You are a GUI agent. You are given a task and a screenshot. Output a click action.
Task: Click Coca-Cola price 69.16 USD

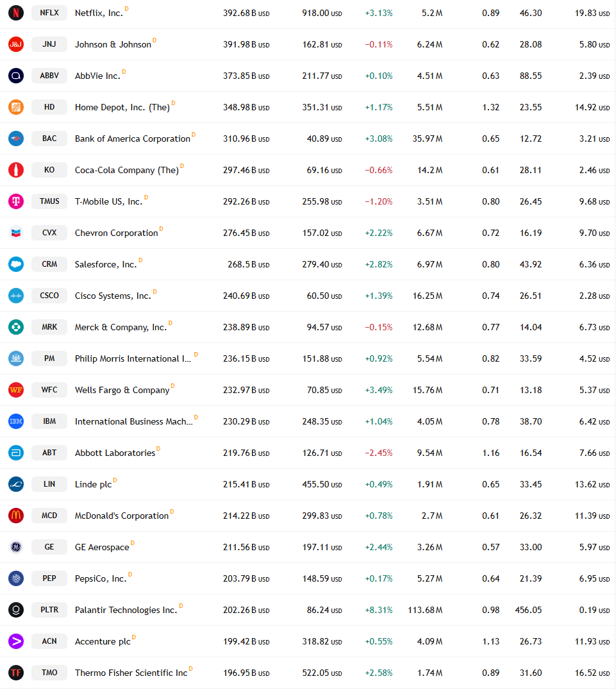pos(324,171)
